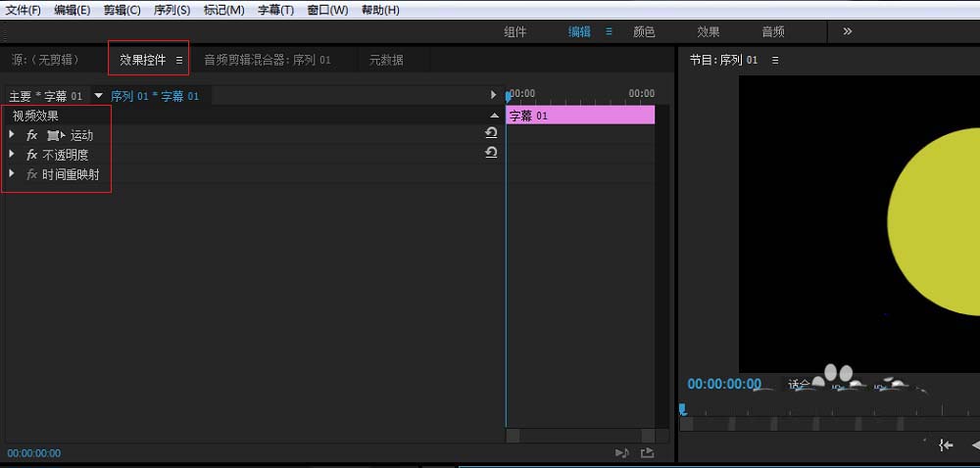This screenshot has width=980, height=468.
Task: Click the effect controls timecode 00:00:00:00 at bottom left
Action: pyautogui.click(x=34, y=453)
